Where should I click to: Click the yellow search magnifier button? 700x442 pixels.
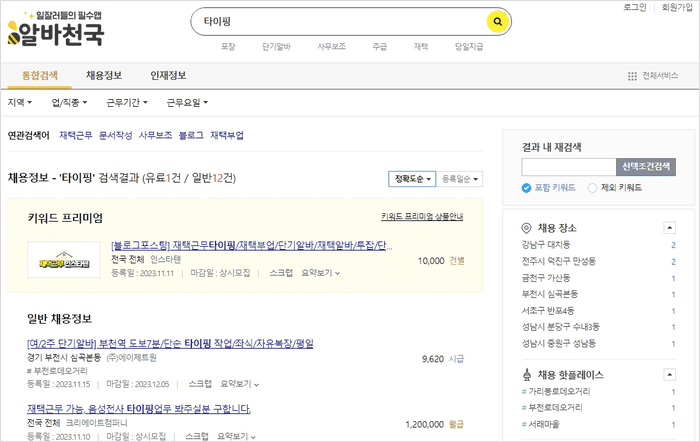pyautogui.click(x=497, y=21)
